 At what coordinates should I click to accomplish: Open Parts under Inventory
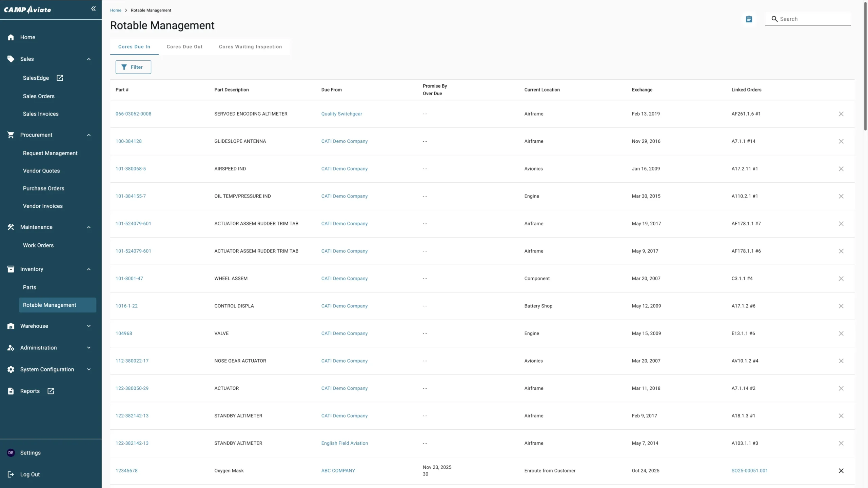(29, 287)
